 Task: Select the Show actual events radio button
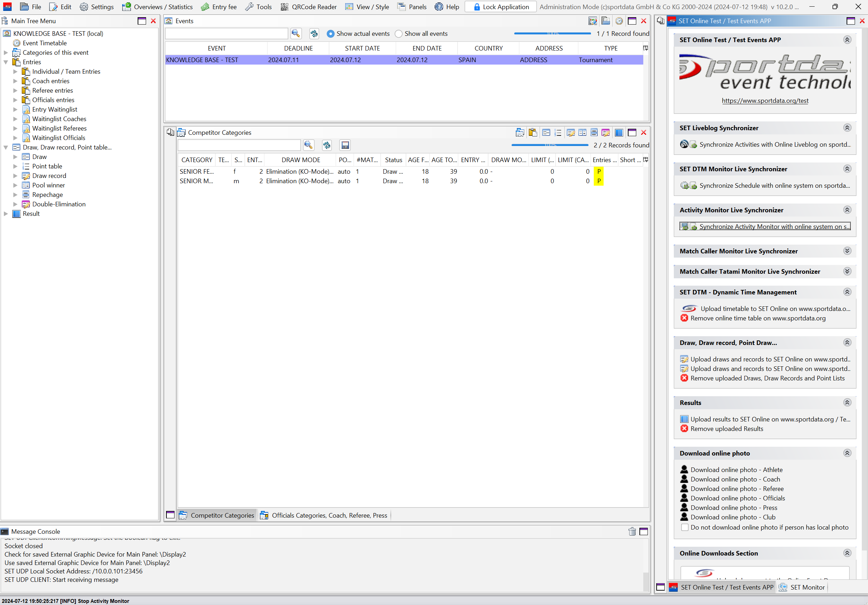tap(330, 34)
